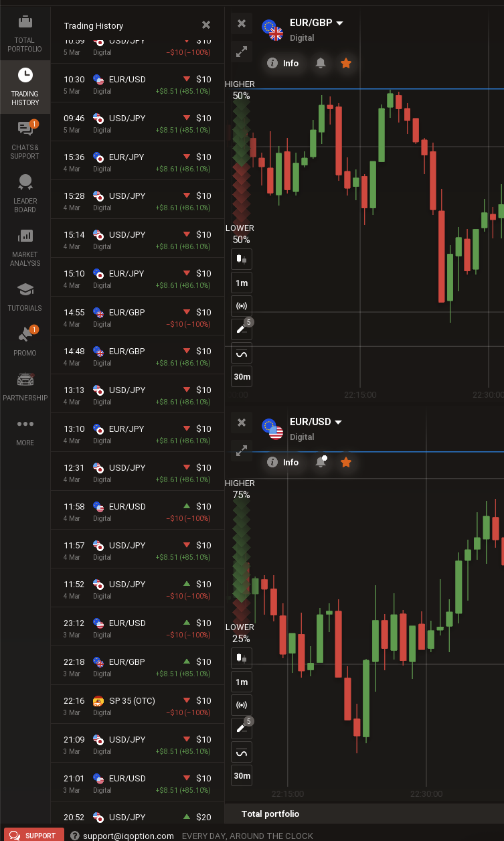The image size is (504, 841).
Task: Open the SP 35 (OTC) trade entry
Action: 137,706
